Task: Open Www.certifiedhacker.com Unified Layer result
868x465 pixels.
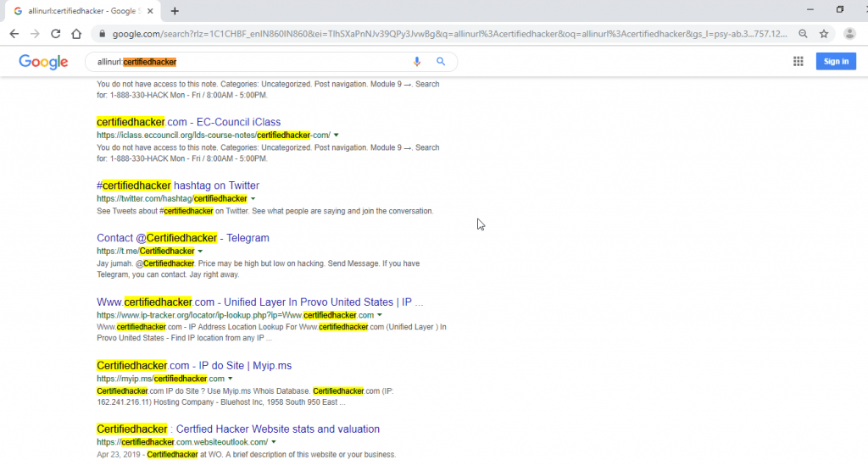Action: point(259,302)
